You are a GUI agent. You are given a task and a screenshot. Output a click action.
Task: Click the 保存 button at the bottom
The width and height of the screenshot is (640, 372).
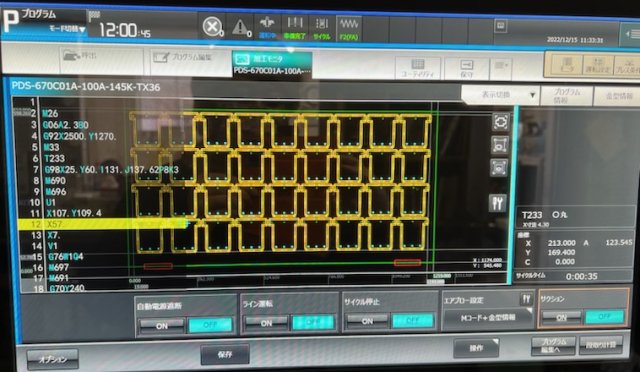point(225,354)
